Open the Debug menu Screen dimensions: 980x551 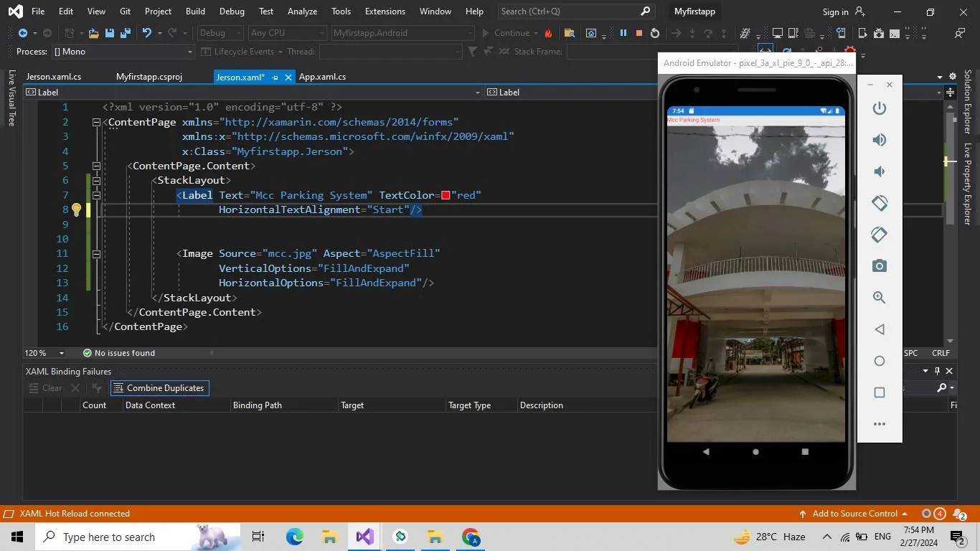point(232,11)
